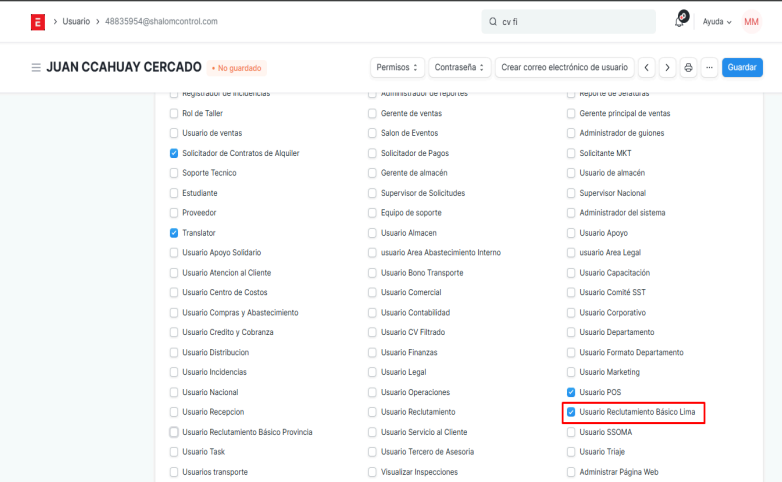Image resolution: width=782 pixels, height=482 pixels.
Task: Uncheck Usuario Reclutamiento Básico Lima
Action: tap(571, 412)
